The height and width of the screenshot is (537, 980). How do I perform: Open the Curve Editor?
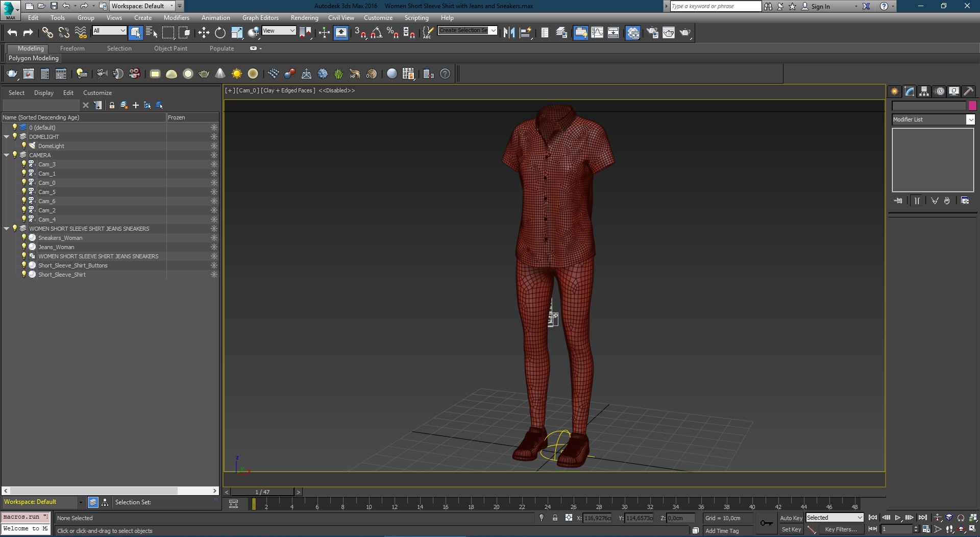coord(597,33)
